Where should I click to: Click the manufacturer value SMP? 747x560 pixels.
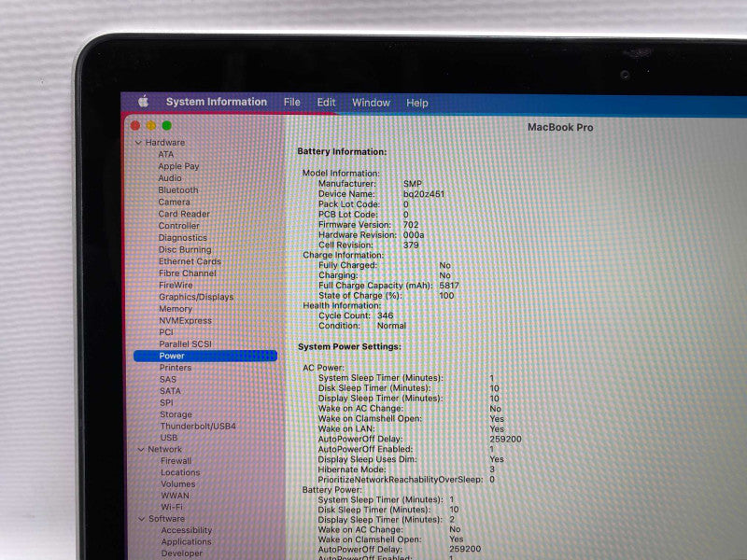(413, 184)
